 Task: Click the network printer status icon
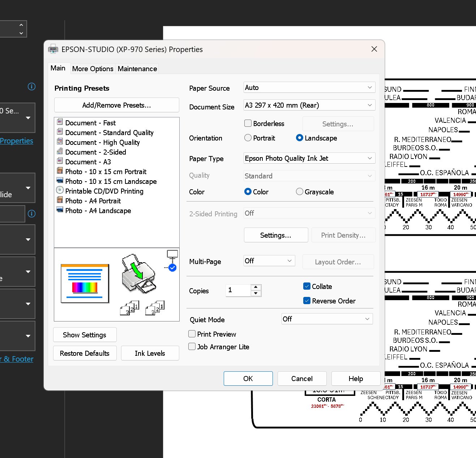[172, 260]
